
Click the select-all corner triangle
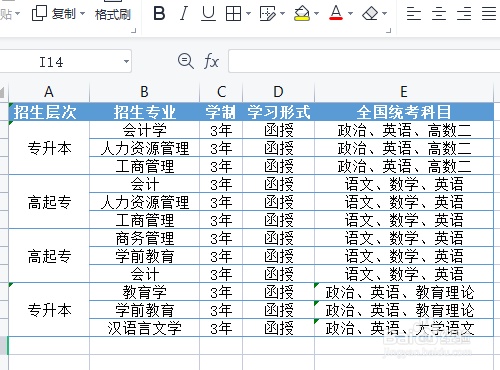pos(3,92)
